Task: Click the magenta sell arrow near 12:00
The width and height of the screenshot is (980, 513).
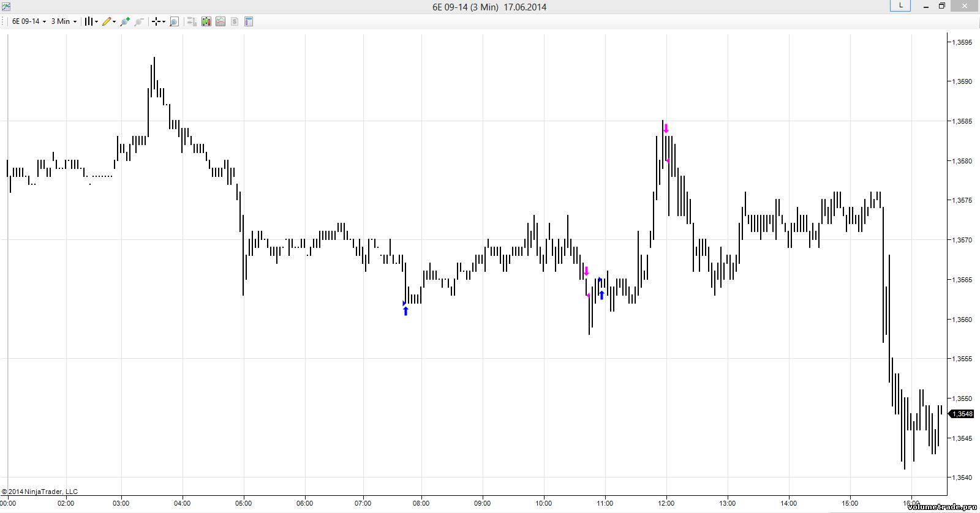Action: coord(666,129)
